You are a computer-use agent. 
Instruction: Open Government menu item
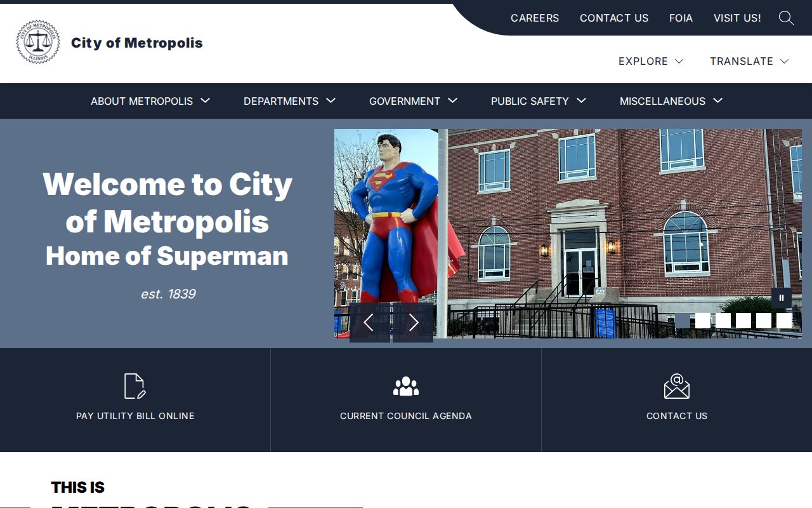405,101
